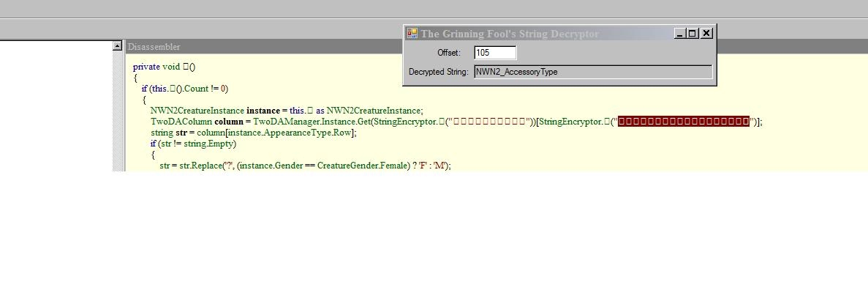Click the String Decryptor title bar text
Viewport: 868px width, 293px height.
[510, 34]
